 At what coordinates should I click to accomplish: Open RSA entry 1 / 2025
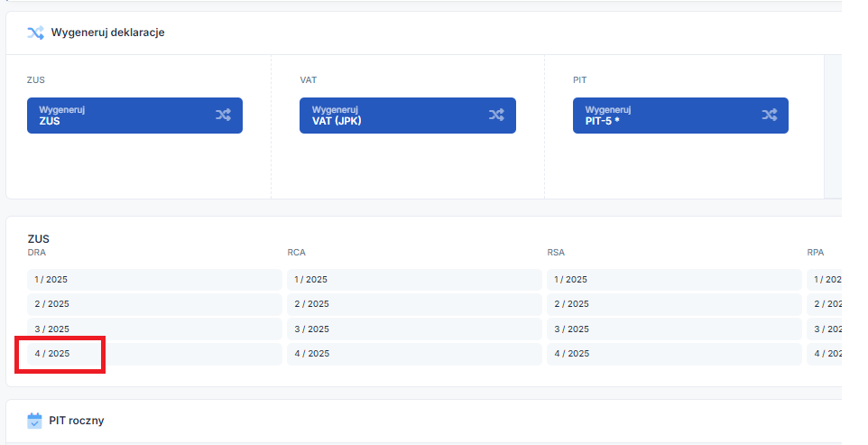point(674,280)
